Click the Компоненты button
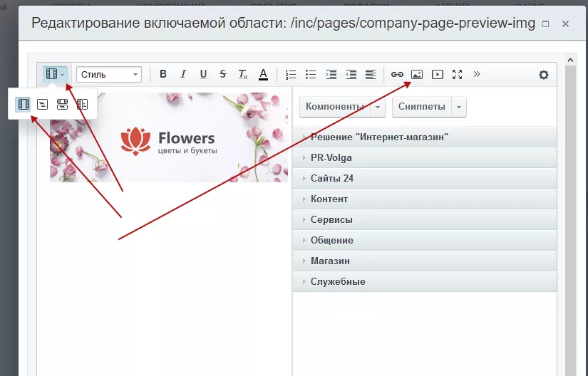The image size is (588, 376). [335, 107]
